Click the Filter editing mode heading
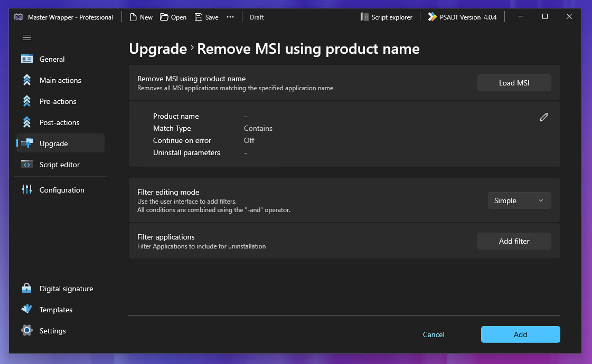 168,192
